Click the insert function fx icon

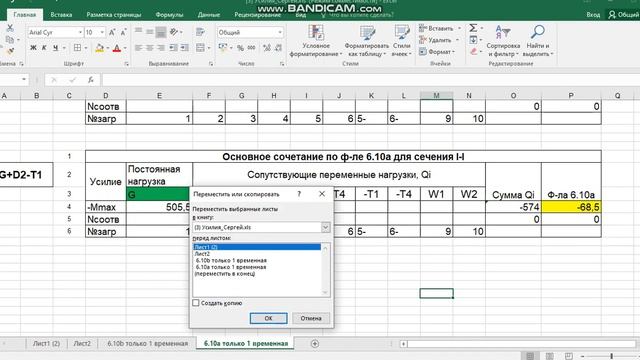pyautogui.click(x=91, y=80)
